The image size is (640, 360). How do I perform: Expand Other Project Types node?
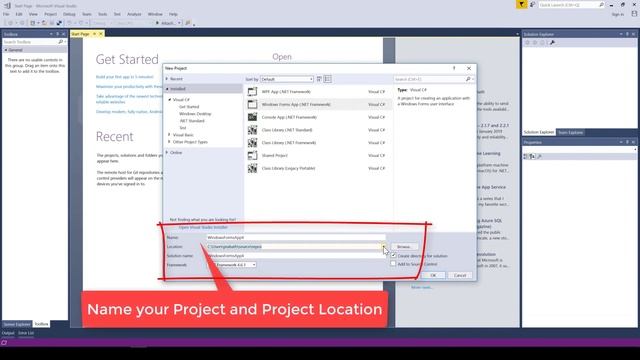point(169,142)
